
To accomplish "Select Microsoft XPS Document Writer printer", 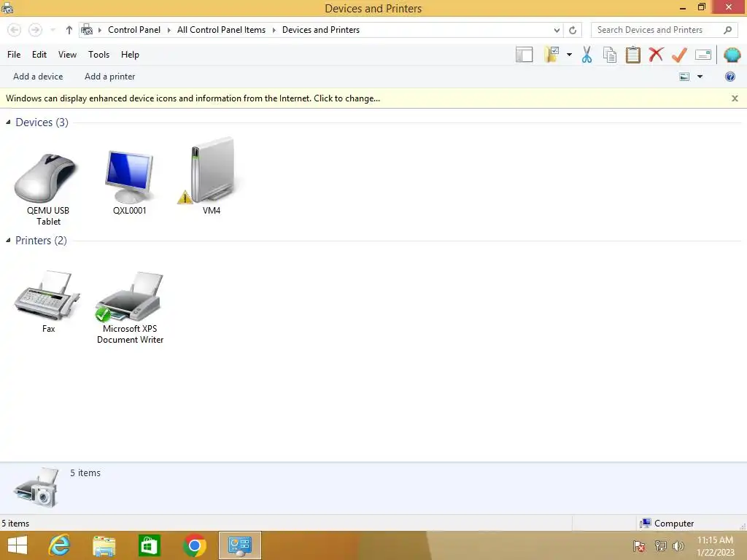I will pyautogui.click(x=130, y=307).
